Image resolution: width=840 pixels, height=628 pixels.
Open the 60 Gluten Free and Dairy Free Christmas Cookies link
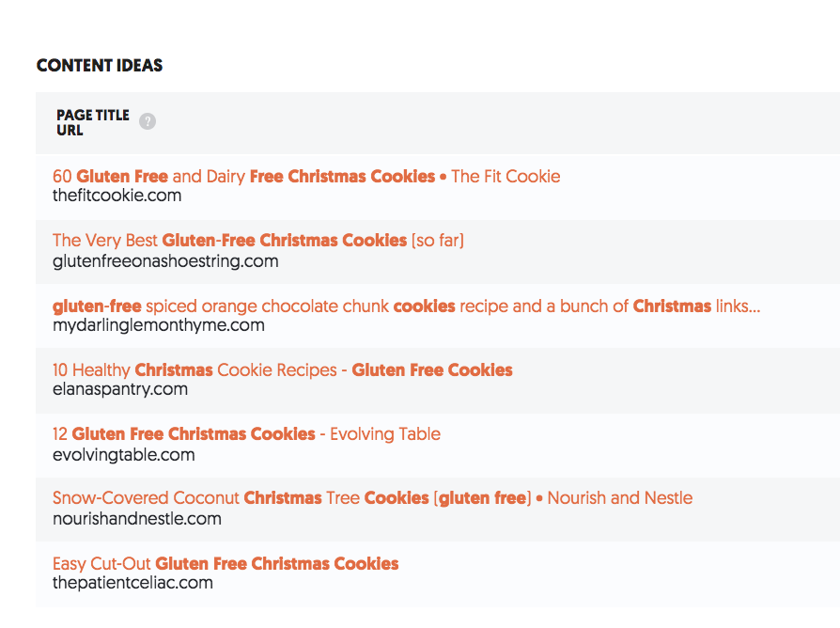point(242,177)
